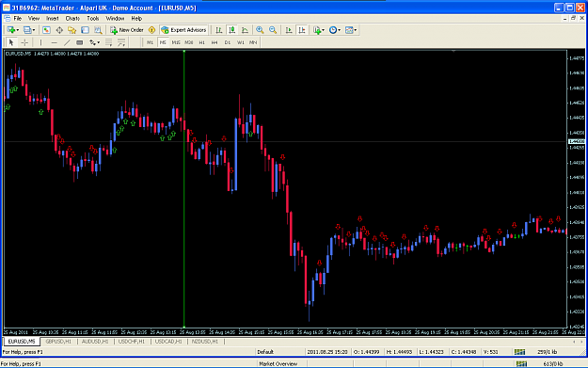Select the crosshair tool

pyautogui.click(x=24, y=42)
